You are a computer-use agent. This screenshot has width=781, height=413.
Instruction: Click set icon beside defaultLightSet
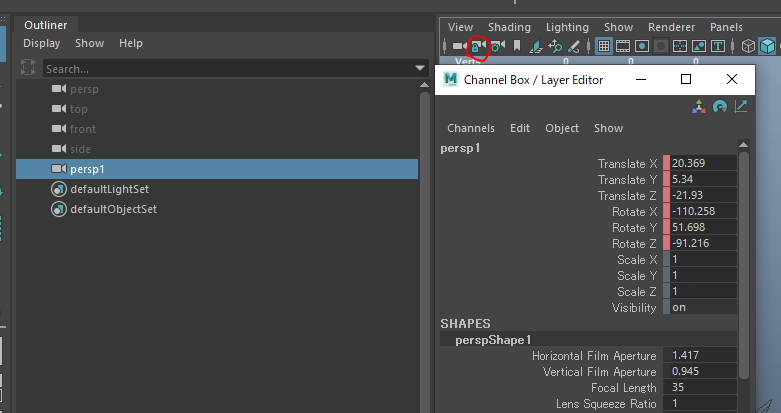coord(59,189)
